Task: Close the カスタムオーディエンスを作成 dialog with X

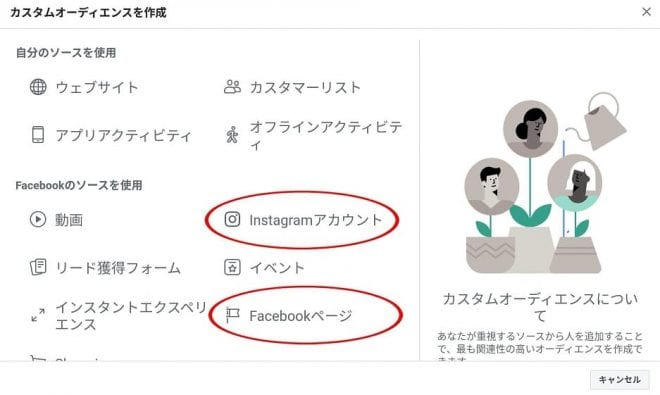Action: coord(646,12)
